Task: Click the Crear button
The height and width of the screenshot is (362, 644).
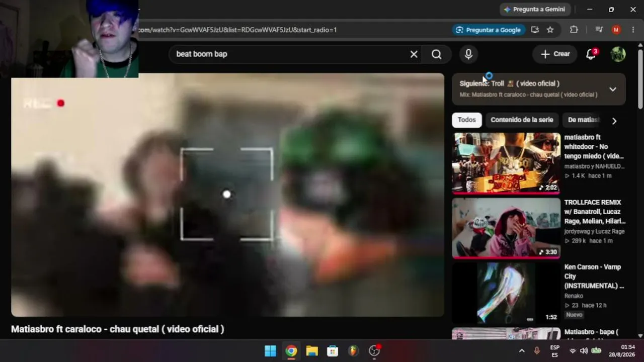Action: 555,54
